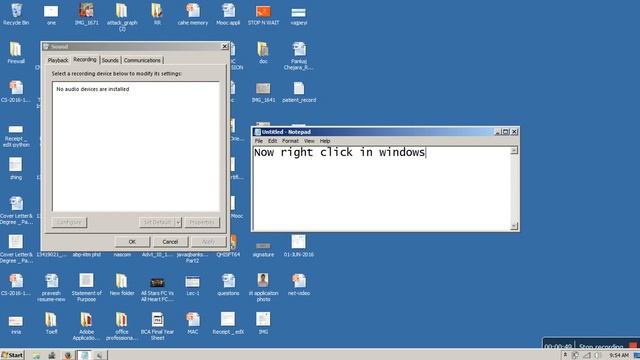This screenshot has height=360, width=640.
Task: Select the abp-ktm phd file label
Action: [x=87, y=254]
